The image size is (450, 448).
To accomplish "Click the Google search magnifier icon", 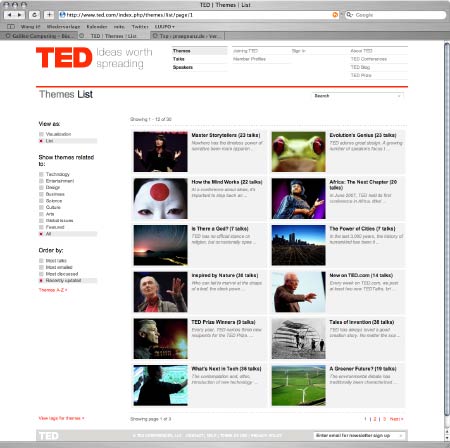I will pyautogui.click(x=349, y=15).
